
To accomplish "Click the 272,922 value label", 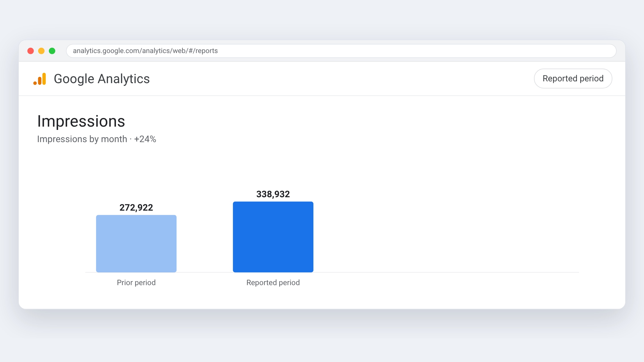I will (x=136, y=207).
